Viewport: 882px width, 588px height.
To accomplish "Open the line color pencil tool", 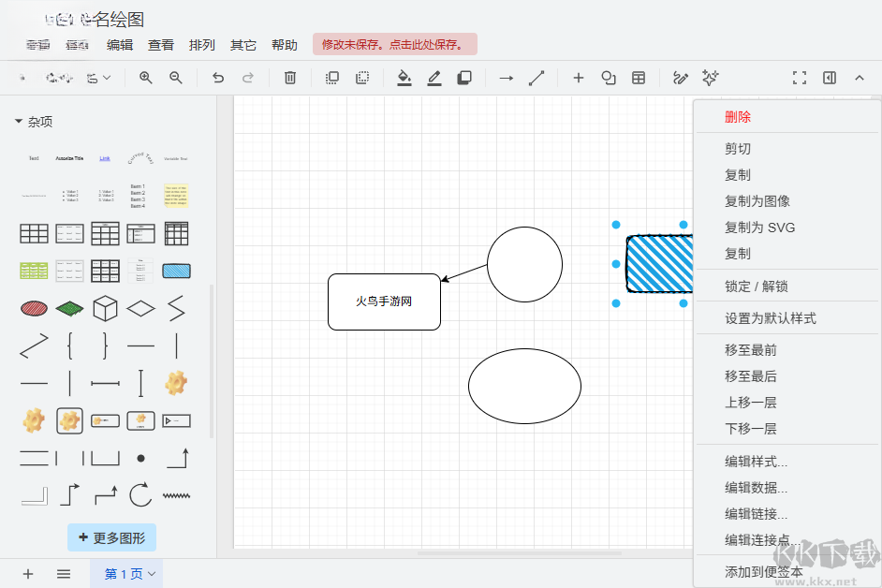I will pos(434,78).
